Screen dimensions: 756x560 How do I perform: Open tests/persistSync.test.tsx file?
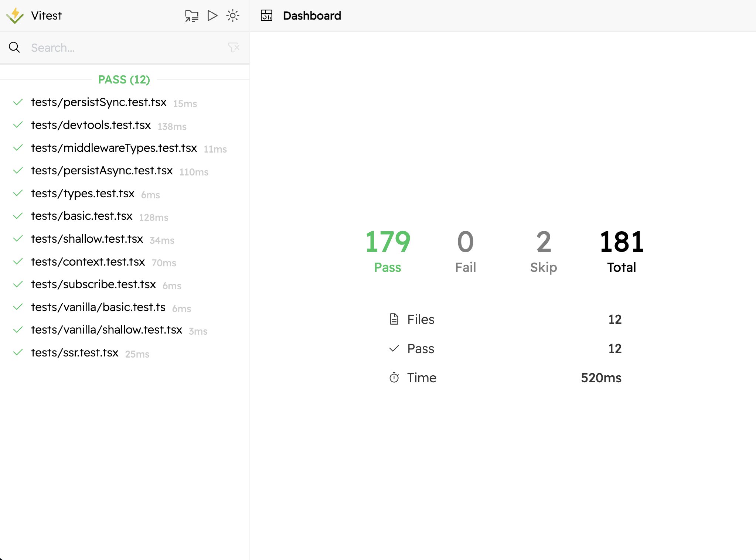(99, 102)
